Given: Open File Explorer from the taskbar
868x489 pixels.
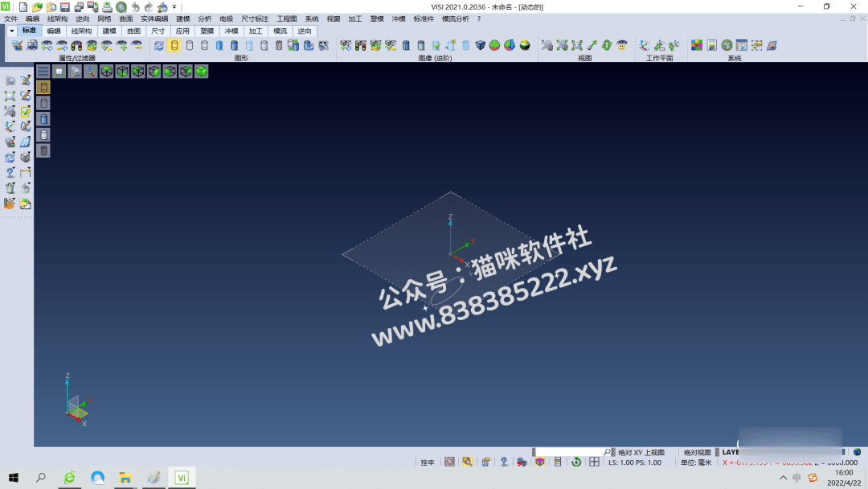Looking at the screenshot, I should [x=125, y=478].
